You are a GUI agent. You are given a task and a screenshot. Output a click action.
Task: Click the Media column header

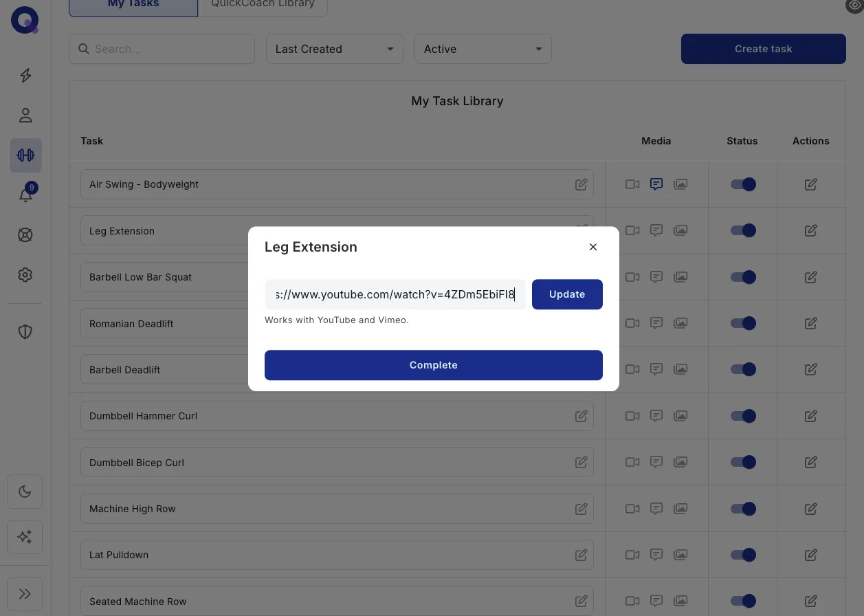[656, 141]
